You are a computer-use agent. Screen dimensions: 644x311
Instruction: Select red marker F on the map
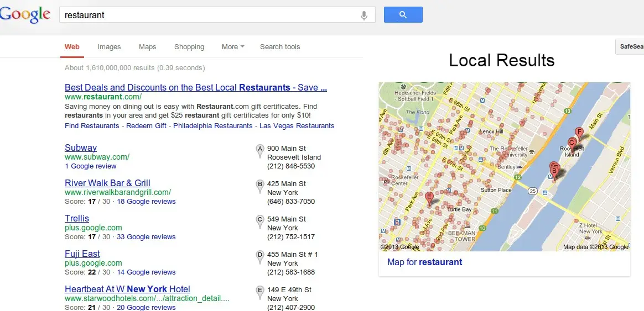[579, 132]
